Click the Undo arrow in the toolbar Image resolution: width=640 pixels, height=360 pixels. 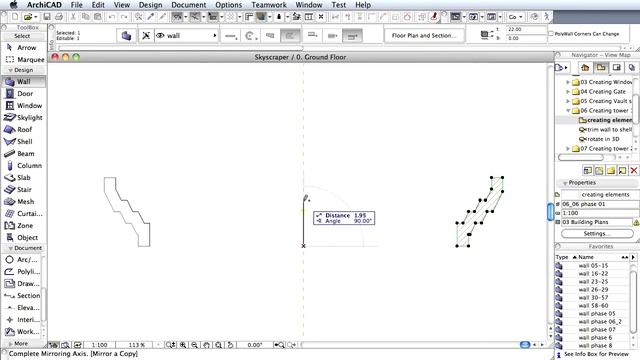[x=111, y=17]
